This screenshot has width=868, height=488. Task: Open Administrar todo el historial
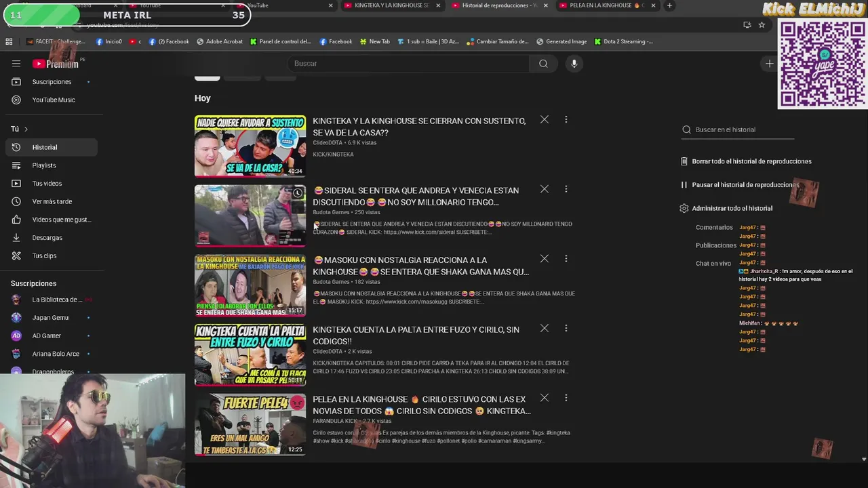(x=726, y=208)
